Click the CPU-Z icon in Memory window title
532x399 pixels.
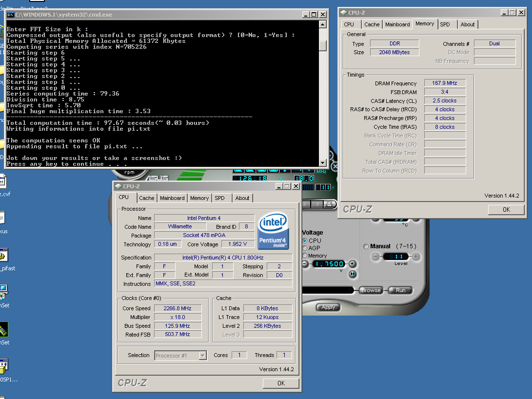344,13
